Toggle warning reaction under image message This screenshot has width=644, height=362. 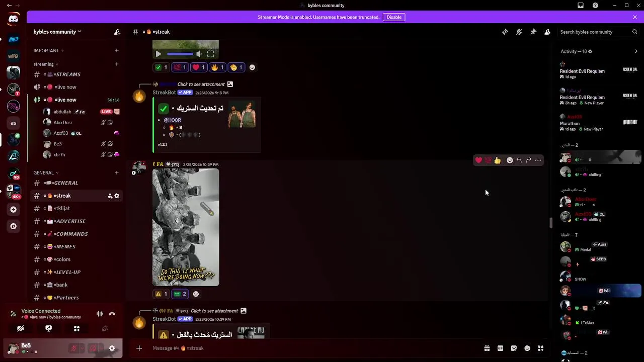(x=161, y=294)
